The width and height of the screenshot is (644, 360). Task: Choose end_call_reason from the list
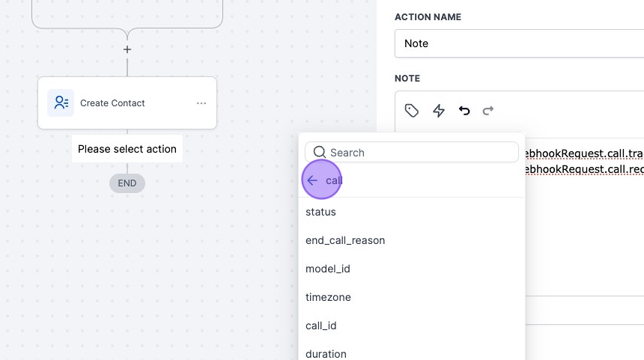345,240
